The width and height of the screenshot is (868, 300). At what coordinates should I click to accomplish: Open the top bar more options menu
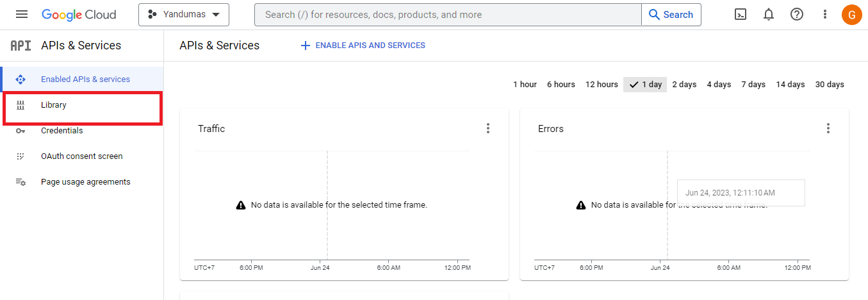tap(824, 14)
